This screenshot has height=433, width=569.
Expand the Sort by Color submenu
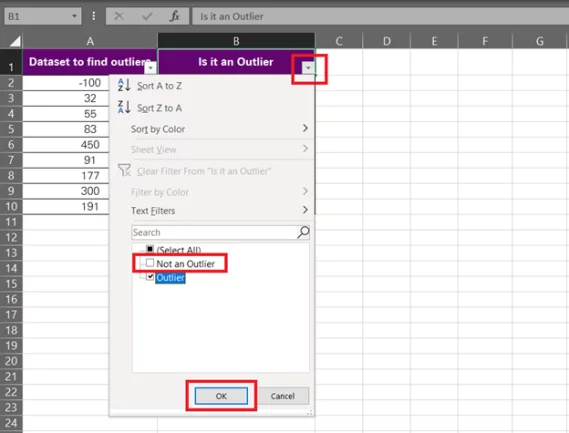click(x=305, y=128)
